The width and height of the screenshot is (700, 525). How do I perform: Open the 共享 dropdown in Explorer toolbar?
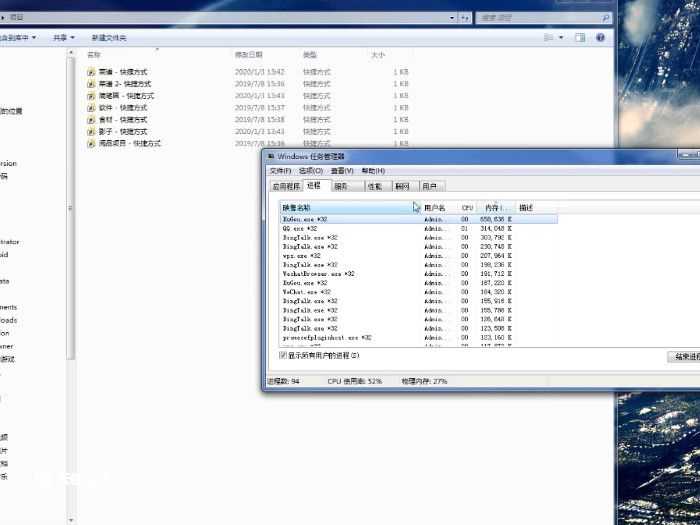(62, 38)
